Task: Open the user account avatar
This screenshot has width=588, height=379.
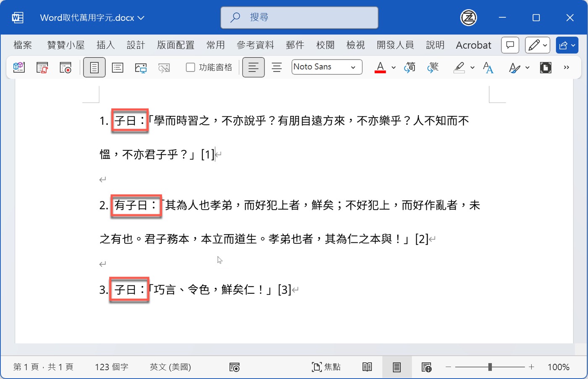Action: (469, 18)
